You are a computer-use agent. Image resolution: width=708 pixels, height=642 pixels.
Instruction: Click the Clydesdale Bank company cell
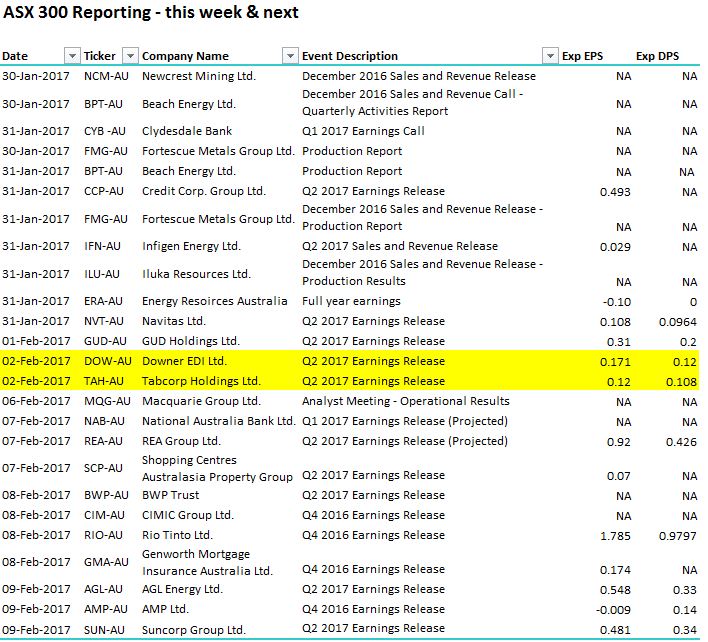[186, 131]
